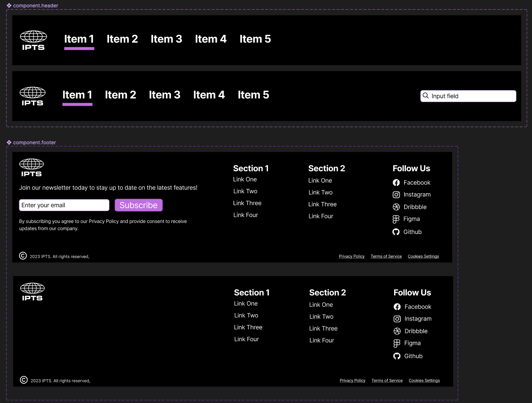The width and height of the screenshot is (532, 403).
Task: Select the Dribbble icon in the newsletter footer
Action: 396,207
